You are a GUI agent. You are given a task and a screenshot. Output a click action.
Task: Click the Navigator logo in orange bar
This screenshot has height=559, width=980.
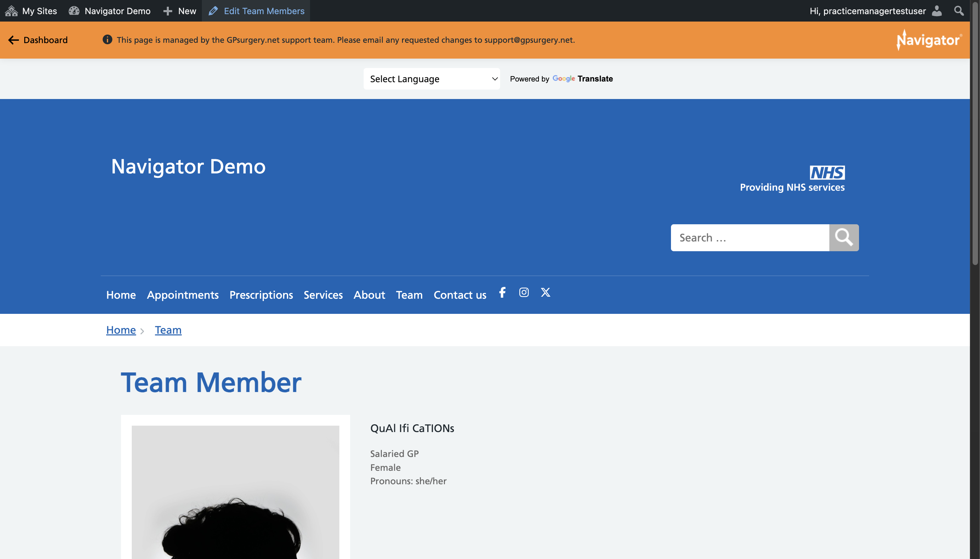[x=929, y=40]
